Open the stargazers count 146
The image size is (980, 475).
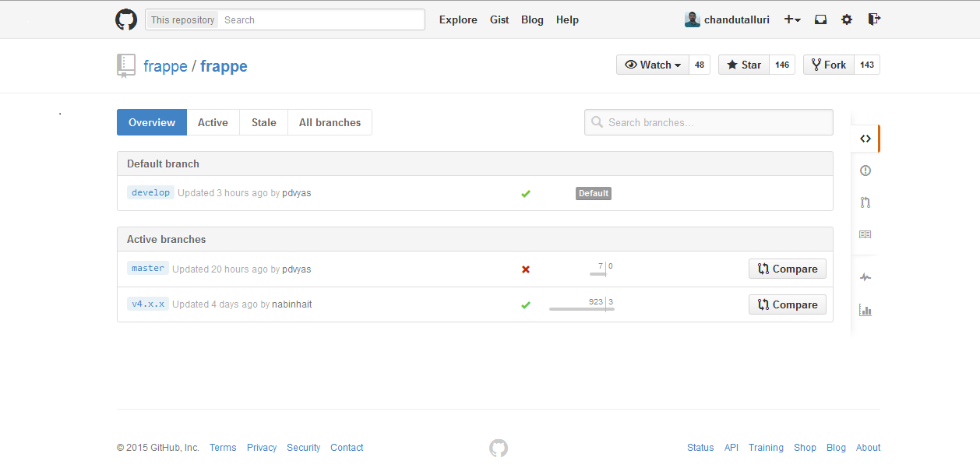(782, 65)
